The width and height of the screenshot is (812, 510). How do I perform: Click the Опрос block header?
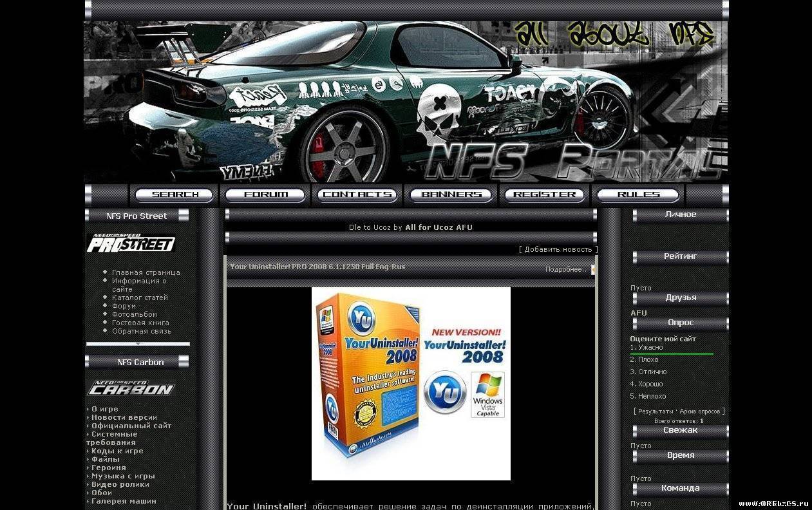[x=681, y=323]
